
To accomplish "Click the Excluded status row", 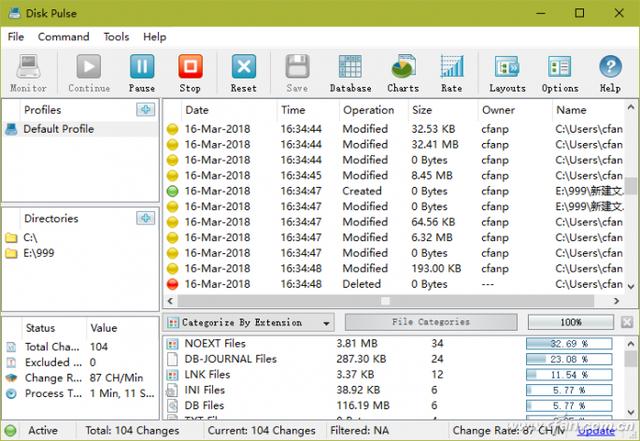I will (80, 363).
